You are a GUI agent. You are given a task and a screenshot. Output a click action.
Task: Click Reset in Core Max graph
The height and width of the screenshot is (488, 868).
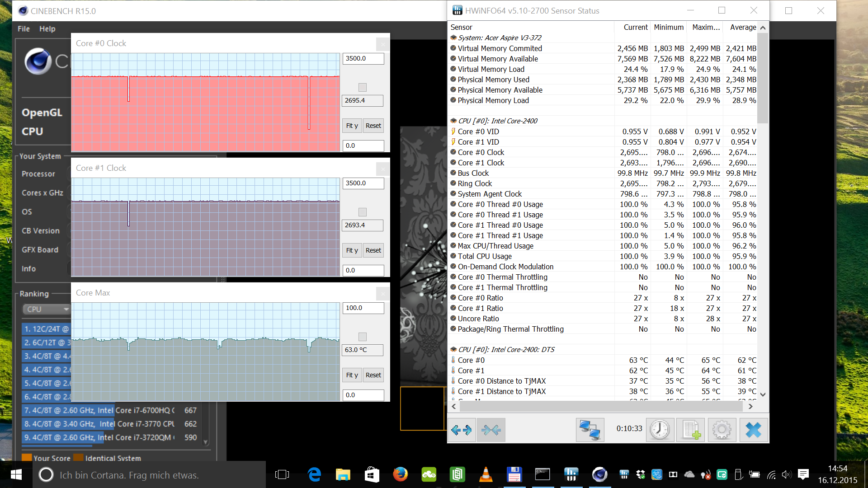(373, 375)
